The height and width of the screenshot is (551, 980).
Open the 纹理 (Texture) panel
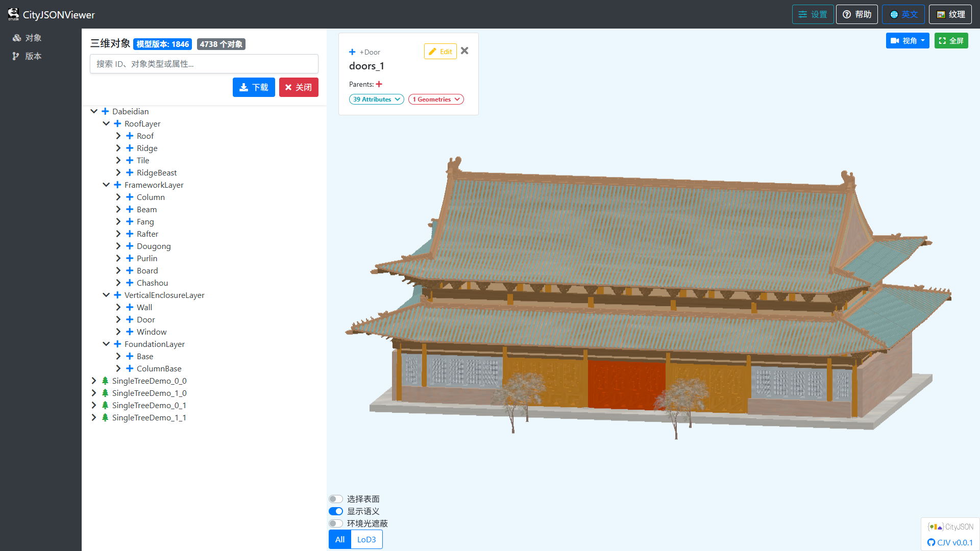[950, 14]
